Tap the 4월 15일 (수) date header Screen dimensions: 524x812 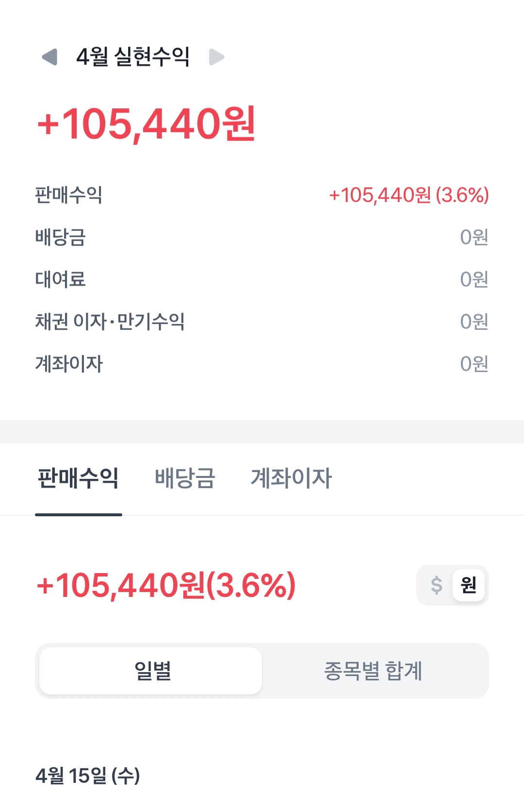click(88, 776)
